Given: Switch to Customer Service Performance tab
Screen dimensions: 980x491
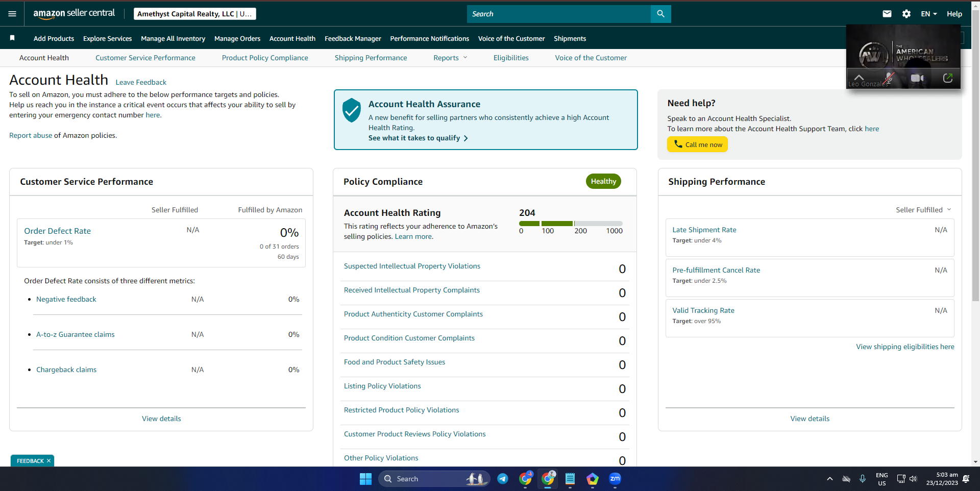Looking at the screenshot, I should coord(145,58).
